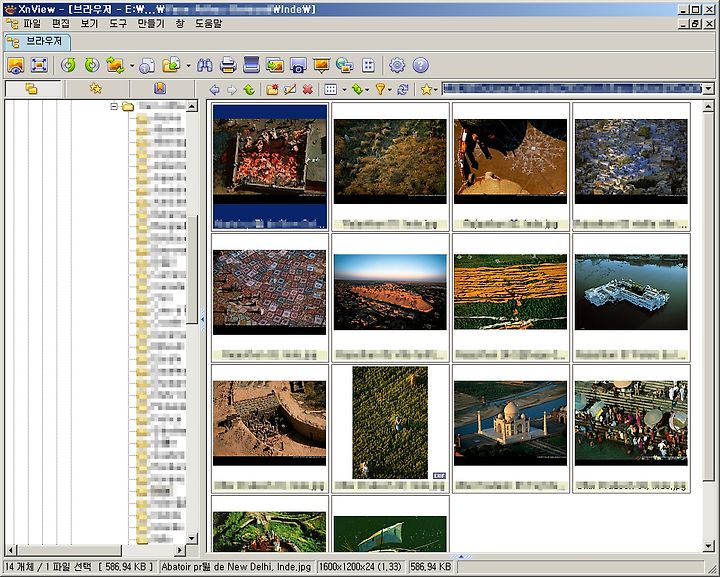
Task: Refresh the browser file list
Action: pyautogui.click(x=403, y=90)
